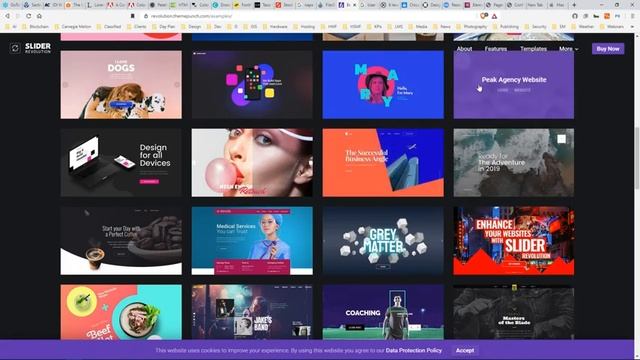The width and height of the screenshot is (640, 360).
Task: Open the Classified bookmarks folder
Action: tap(109, 27)
